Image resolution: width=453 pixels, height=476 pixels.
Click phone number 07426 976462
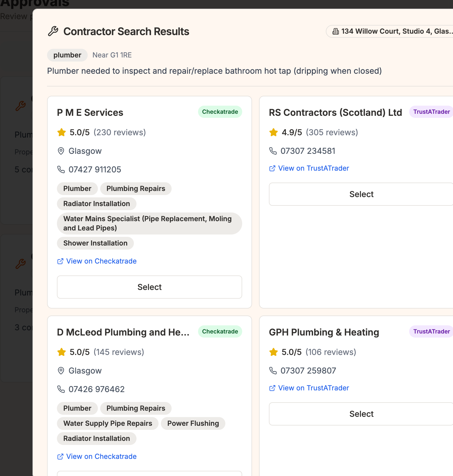click(x=97, y=389)
